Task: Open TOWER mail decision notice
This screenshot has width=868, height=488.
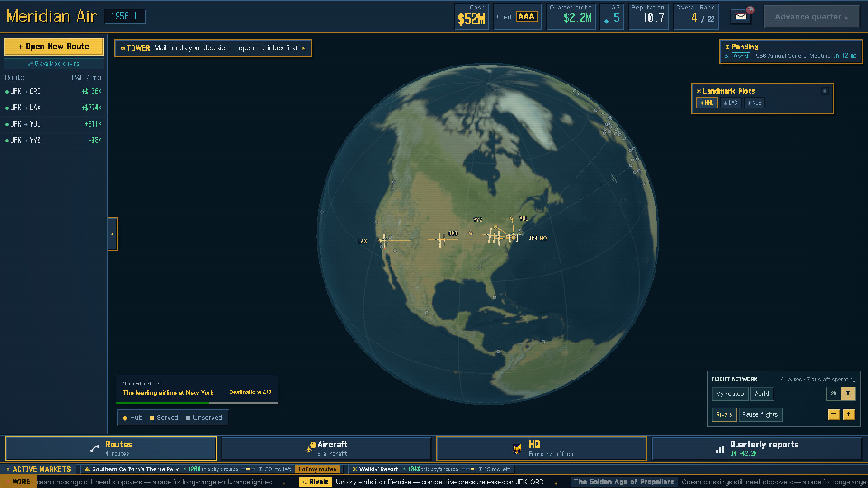Action: [213, 48]
